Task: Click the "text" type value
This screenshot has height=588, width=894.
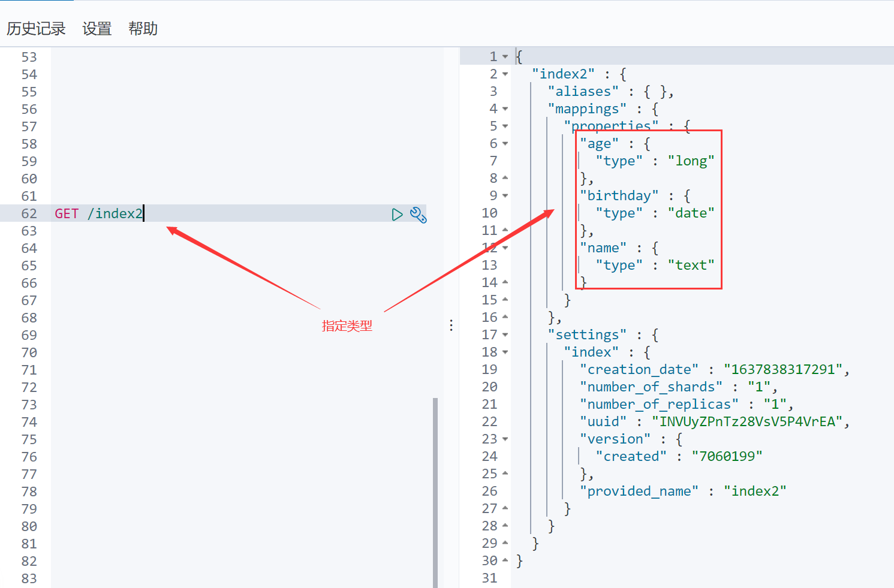Action: point(691,266)
